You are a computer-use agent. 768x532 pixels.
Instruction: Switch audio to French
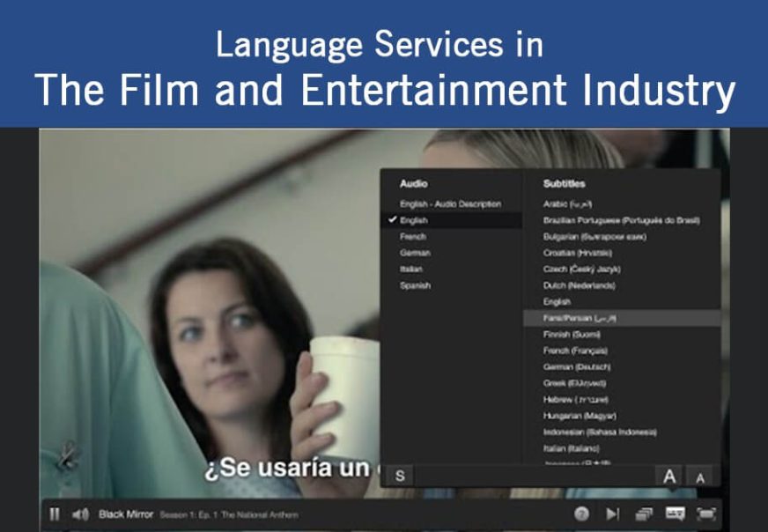coord(412,237)
